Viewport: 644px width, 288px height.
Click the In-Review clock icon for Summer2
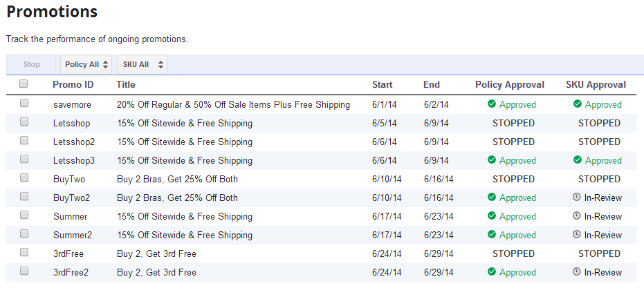577,235
